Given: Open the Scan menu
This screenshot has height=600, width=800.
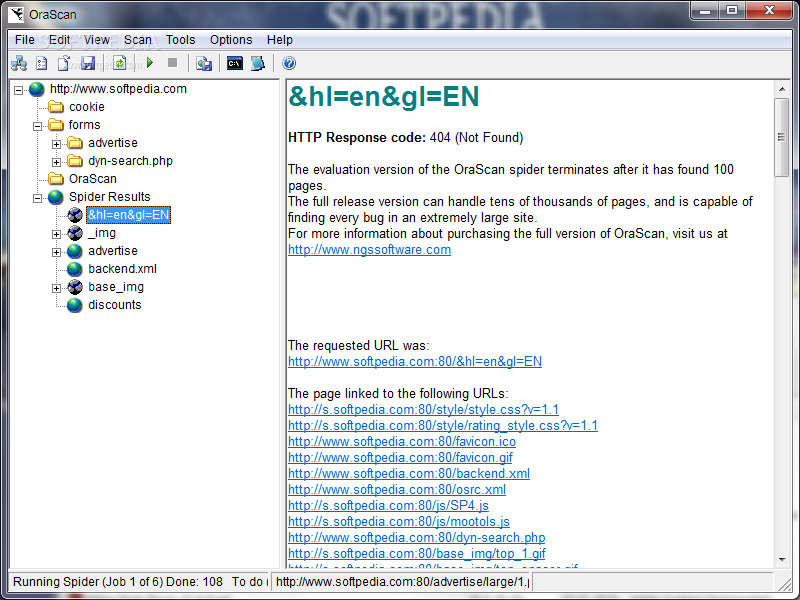Looking at the screenshot, I should (138, 40).
